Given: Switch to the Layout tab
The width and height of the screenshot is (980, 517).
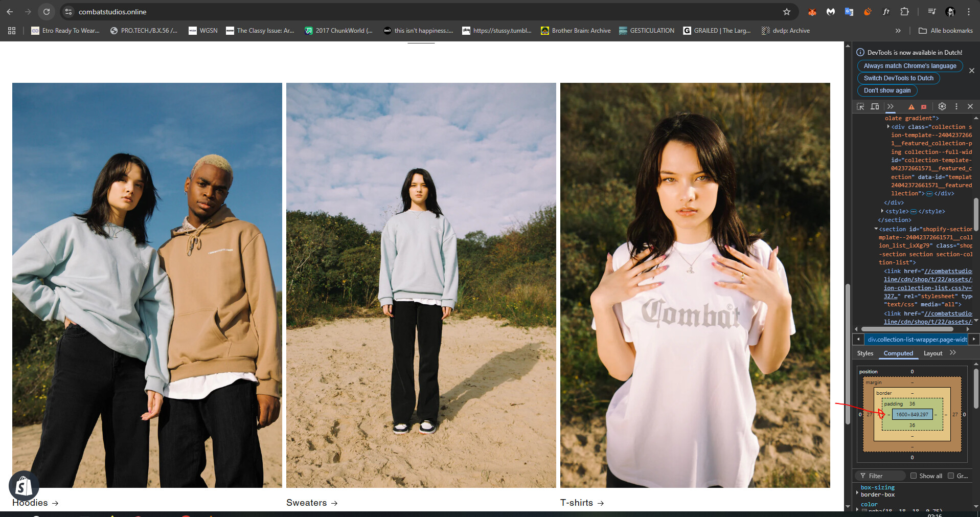Looking at the screenshot, I should click(x=933, y=353).
